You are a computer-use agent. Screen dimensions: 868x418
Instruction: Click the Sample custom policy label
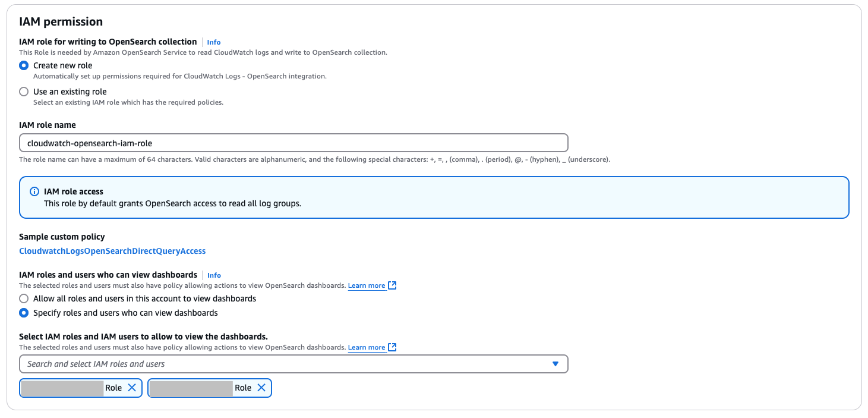click(x=62, y=237)
